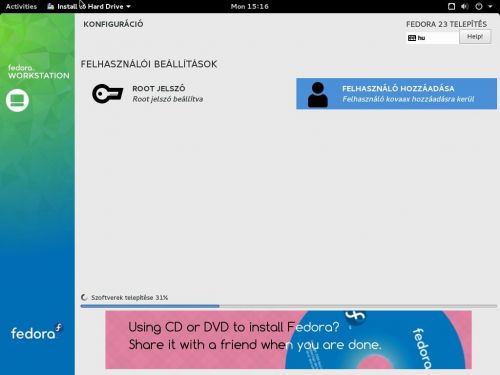This screenshot has width=500, height=375.
Task: Click the FELHASZNÁLÓI BEÁLLÍTÁSOK heading
Action: coord(149,64)
